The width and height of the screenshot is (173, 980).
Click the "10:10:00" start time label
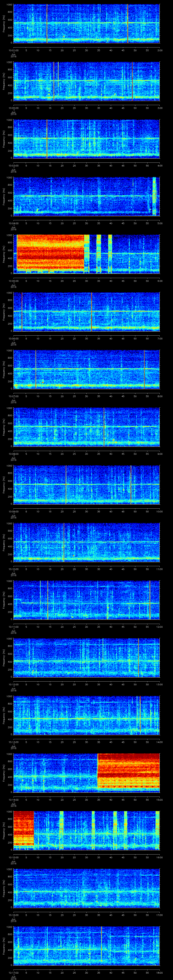pyautogui.click(x=14, y=569)
